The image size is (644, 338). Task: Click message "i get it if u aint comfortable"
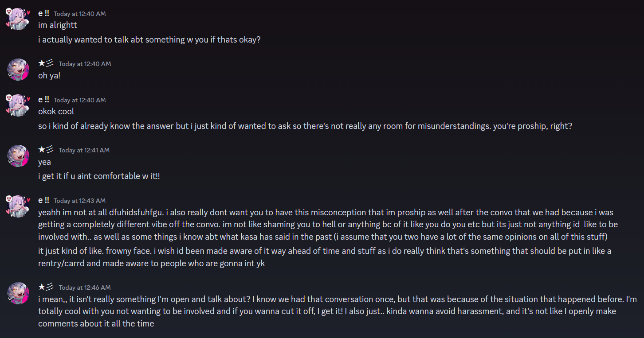coord(99,176)
